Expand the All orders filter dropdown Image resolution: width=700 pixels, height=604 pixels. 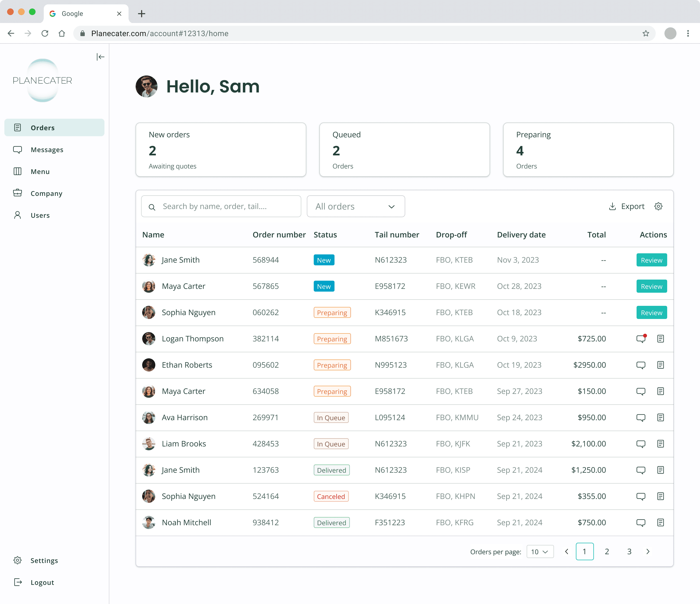click(355, 207)
